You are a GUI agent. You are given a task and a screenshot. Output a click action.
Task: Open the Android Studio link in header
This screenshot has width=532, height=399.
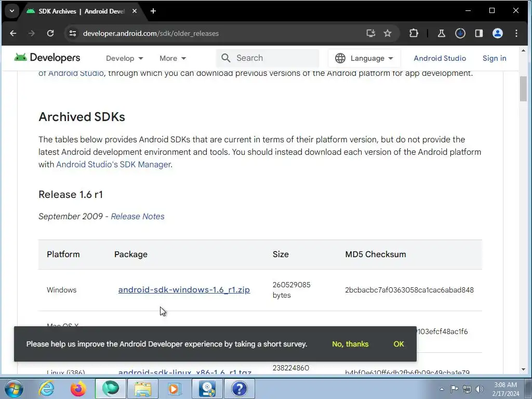point(440,58)
